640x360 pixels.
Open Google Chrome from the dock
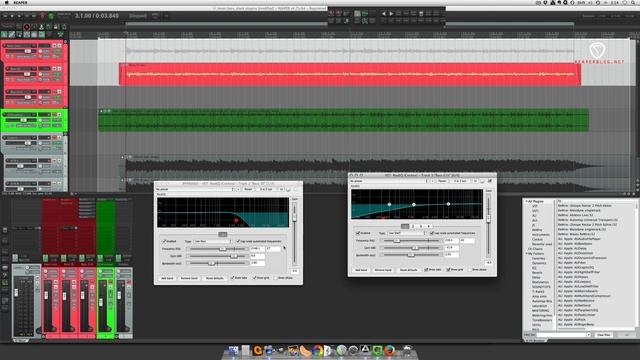tap(317, 350)
